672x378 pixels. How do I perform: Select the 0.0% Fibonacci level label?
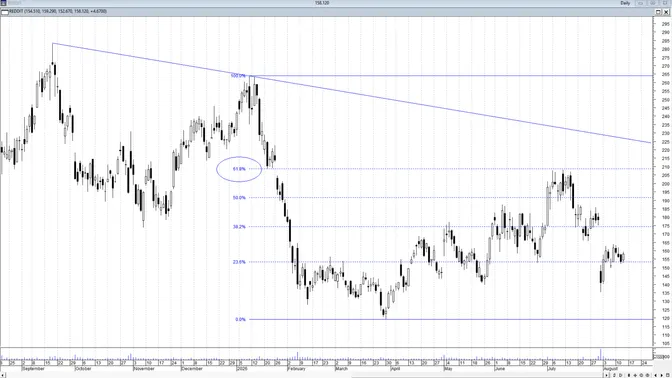click(x=240, y=319)
